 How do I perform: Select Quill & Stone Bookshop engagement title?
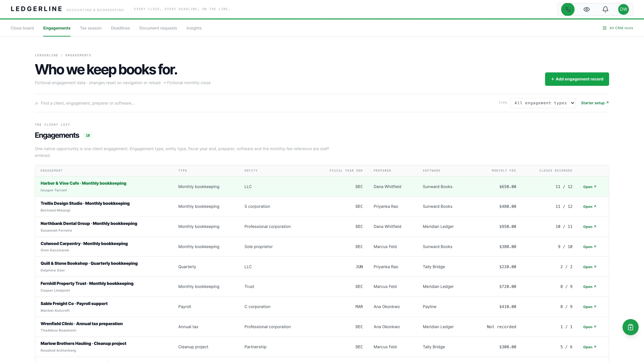pyautogui.click(x=89, y=263)
